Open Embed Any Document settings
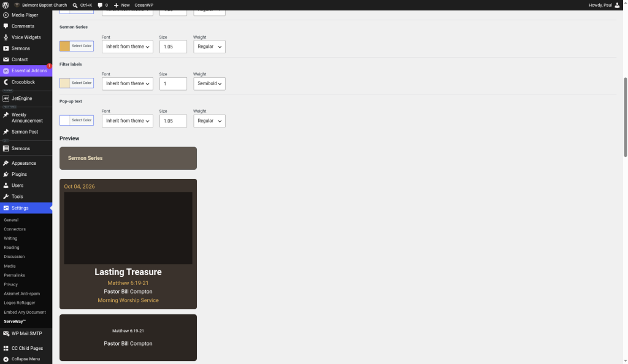The width and height of the screenshot is (628, 364). coord(25,313)
